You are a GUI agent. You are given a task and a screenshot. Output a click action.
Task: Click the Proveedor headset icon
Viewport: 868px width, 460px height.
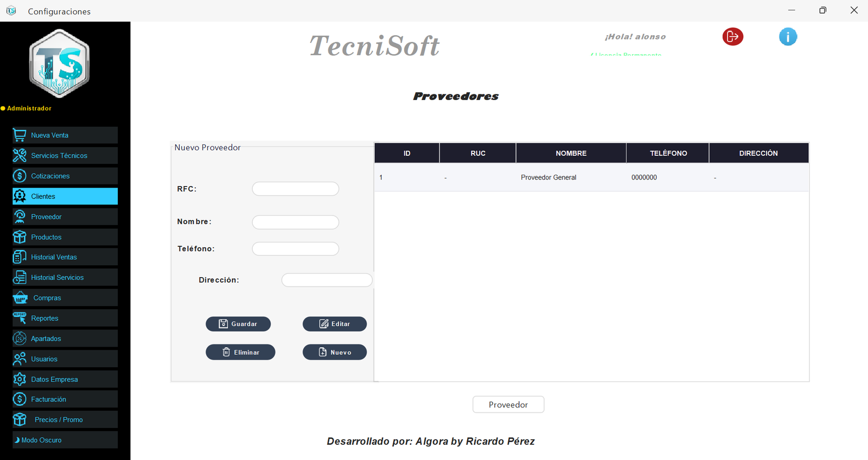(x=20, y=216)
